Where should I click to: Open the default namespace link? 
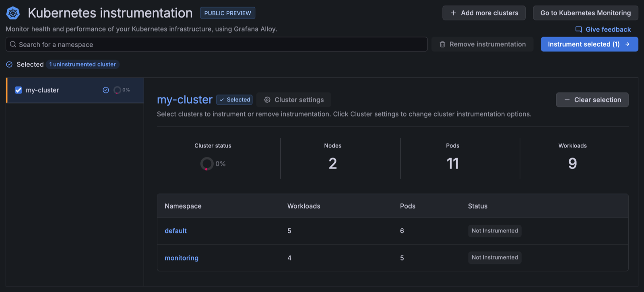click(175, 231)
